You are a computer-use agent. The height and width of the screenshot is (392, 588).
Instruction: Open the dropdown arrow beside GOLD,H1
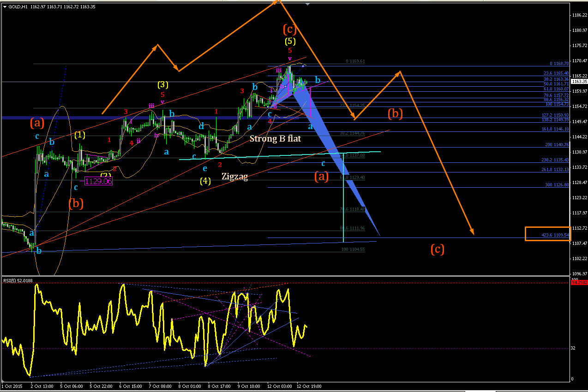point(5,6)
